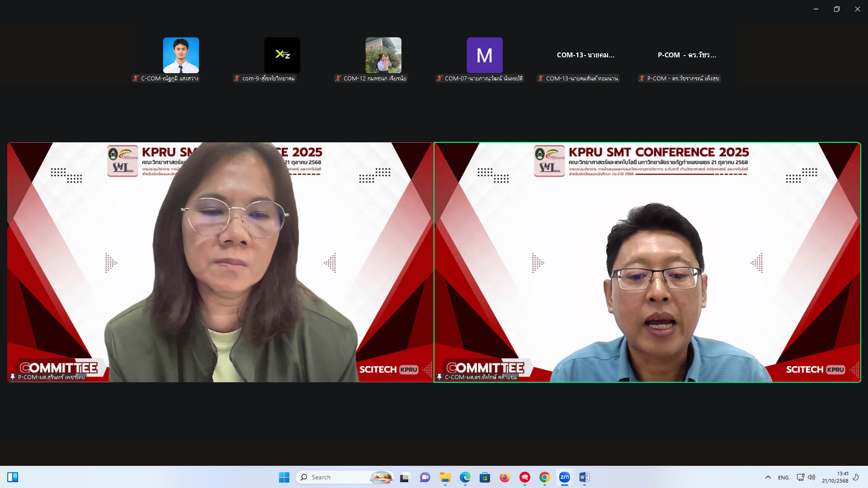Open Firefox browser from taskbar

point(505,477)
